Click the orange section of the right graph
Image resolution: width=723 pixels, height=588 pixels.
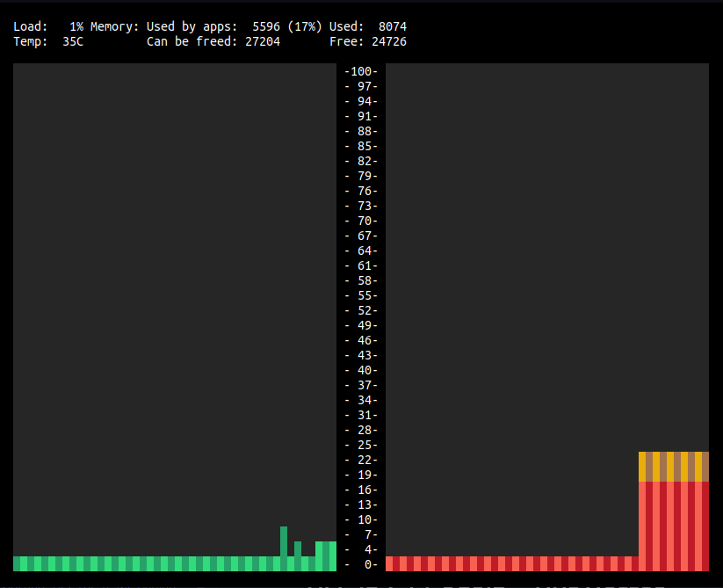click(x=673, y=466)
